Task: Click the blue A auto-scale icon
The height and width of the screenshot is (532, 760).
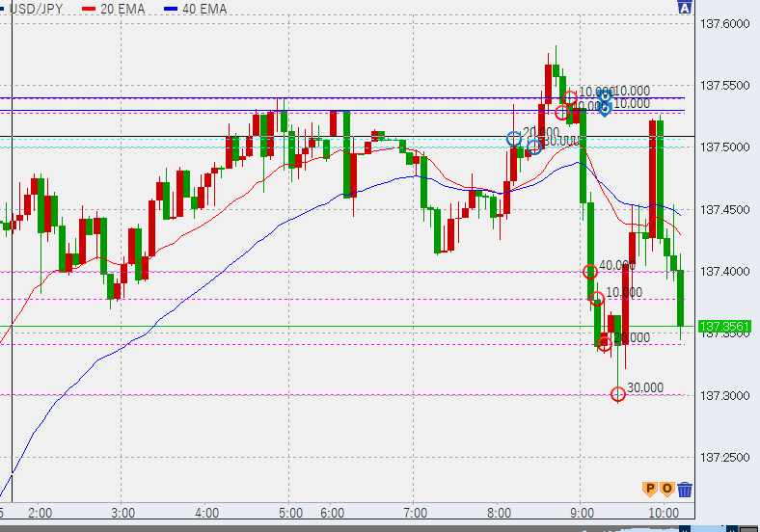Action: coord(685,8)
